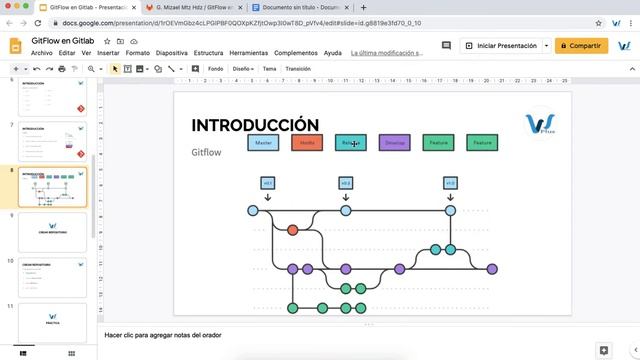The height and width of the screenshot is (360, 640).
Task: Move the presentation to a folder
Action: coord(120,41)
